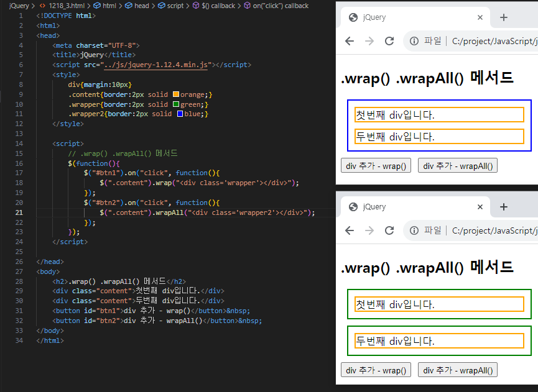538x392 pixels.
Task: Select the on("click") callback breadcrumb
Action: point(281,6)
